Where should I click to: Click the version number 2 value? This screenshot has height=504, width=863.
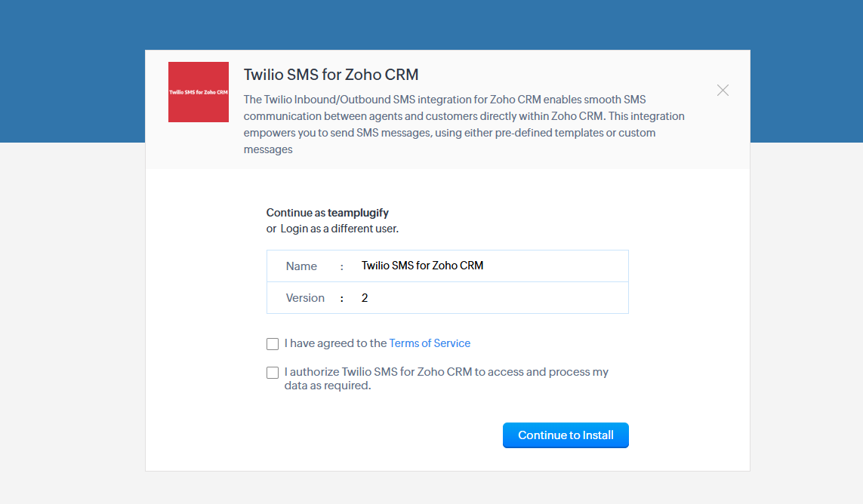[365, 298]
